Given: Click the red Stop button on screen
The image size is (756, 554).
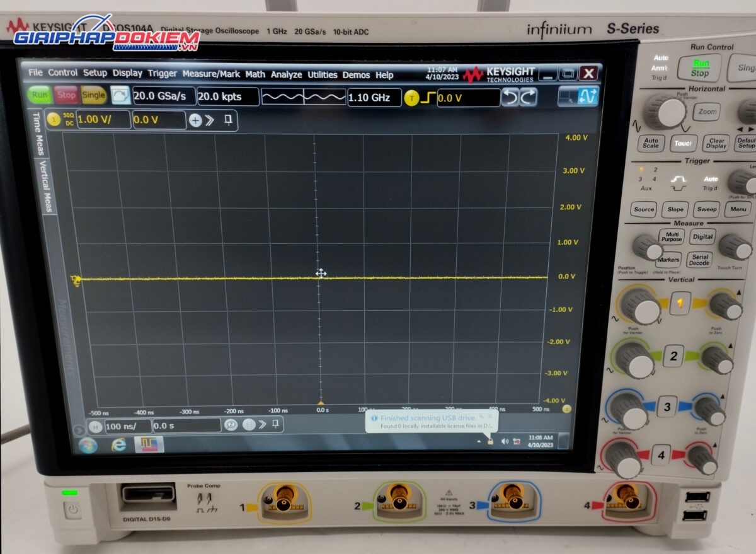Looking at the screenshot, I should pos(66,95).
